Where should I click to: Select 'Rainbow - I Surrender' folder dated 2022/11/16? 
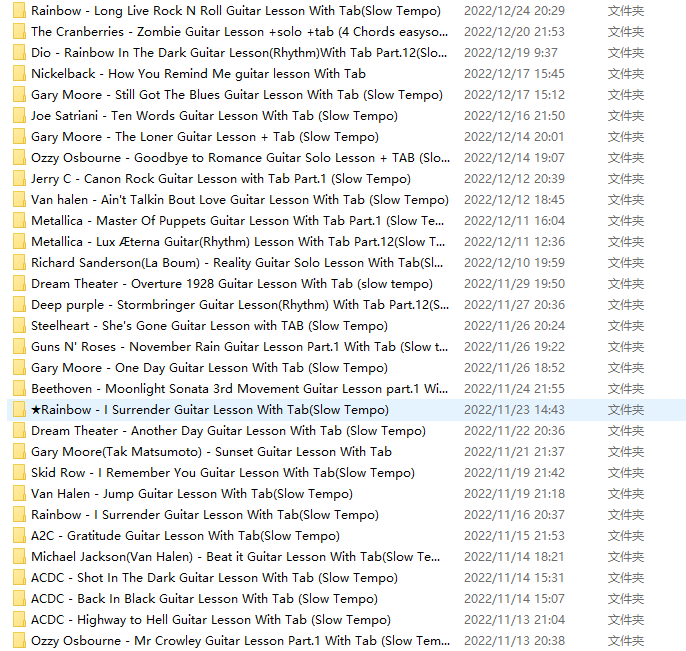pyautogui.click(x=205, y=514)
